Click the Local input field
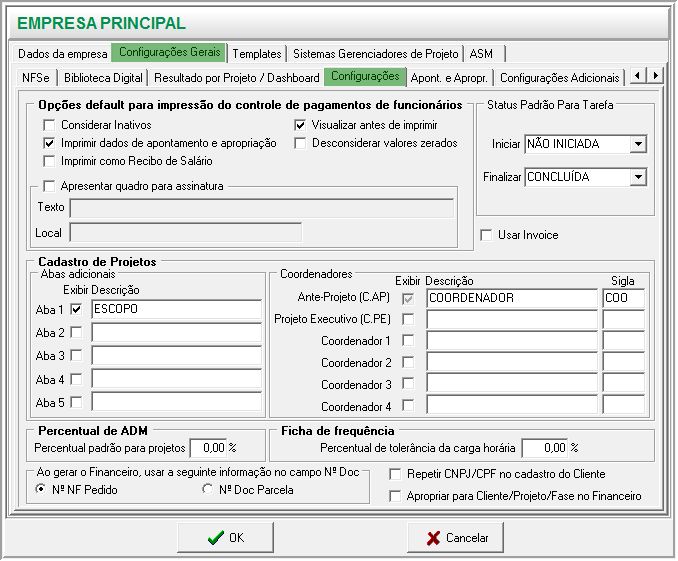The image size is (678, 561). 185,232
